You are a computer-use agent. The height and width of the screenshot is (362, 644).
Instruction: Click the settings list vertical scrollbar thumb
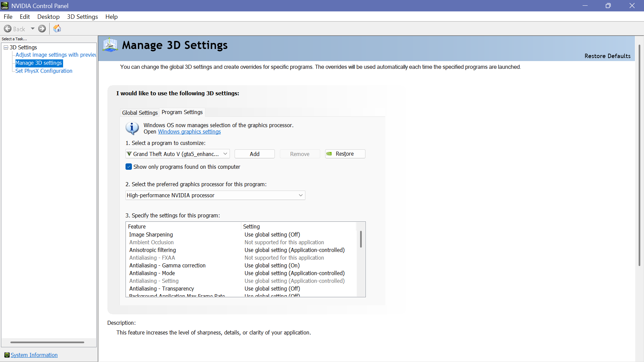(361, 239)
